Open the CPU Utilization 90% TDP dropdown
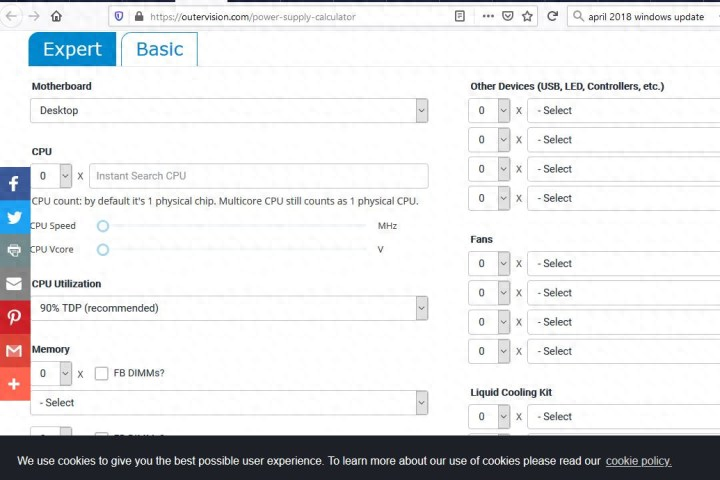 (229, 308)
